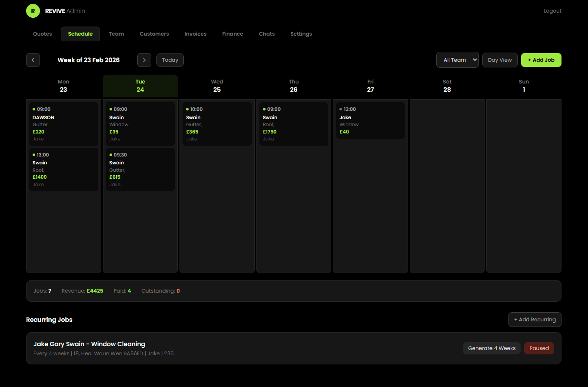Switch the schedule to Day View
The image size is (588, 387).
(x=499, y=60)
